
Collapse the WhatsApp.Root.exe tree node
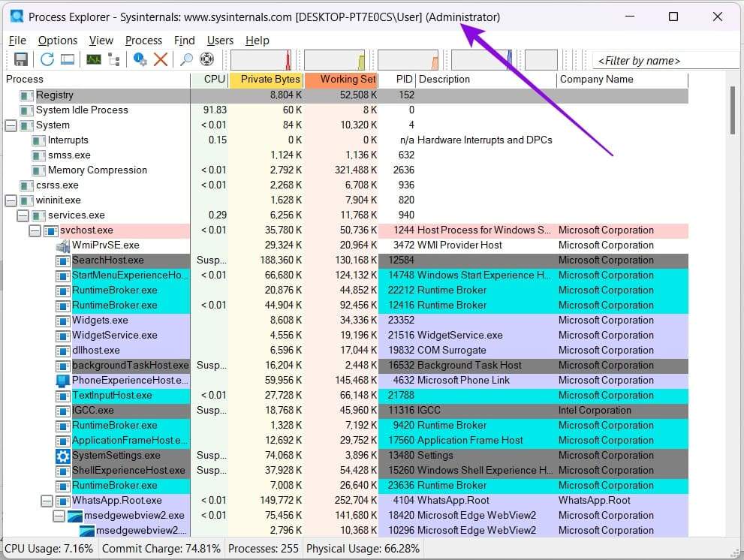(x=47, y=501)
